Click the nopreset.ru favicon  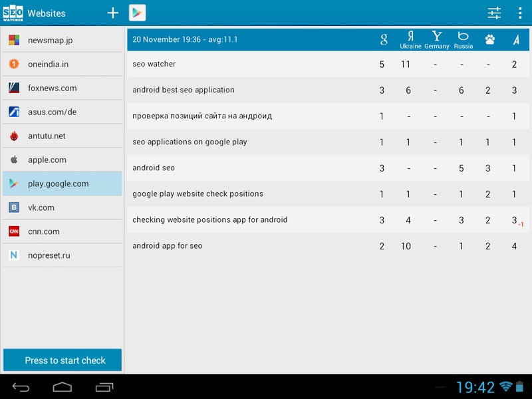pos(14,255)
